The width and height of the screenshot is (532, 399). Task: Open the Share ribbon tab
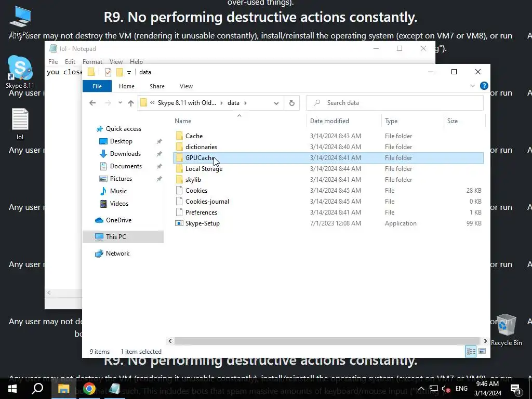pos(157,86)
